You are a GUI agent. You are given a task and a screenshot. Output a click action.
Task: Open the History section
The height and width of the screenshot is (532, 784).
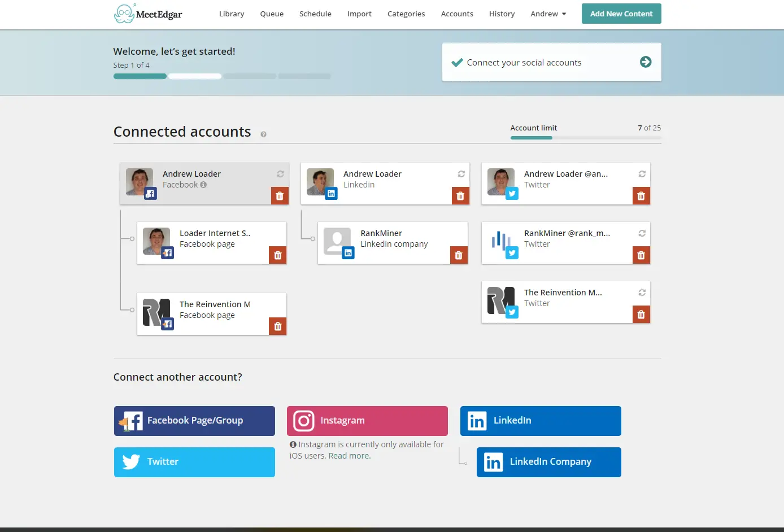[x=502, y=14]
